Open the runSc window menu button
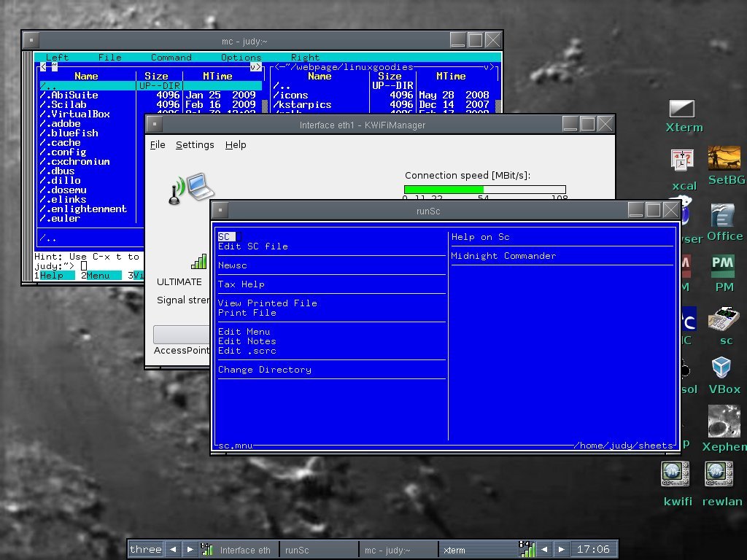The height and width of the screenshot is (560, 747). pyautogui.click(x=220, y=211)
